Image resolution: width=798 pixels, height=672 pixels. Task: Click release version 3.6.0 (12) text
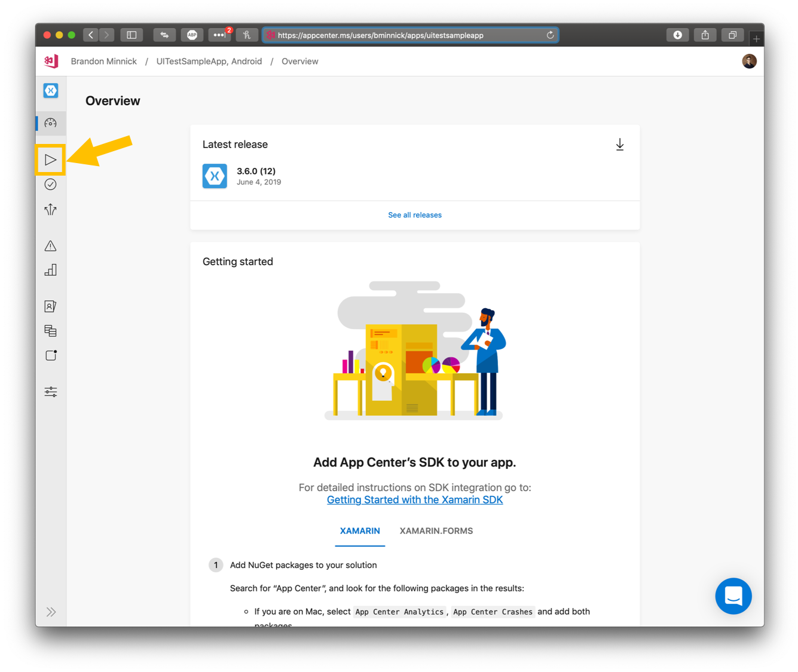(x=256, y=171)
